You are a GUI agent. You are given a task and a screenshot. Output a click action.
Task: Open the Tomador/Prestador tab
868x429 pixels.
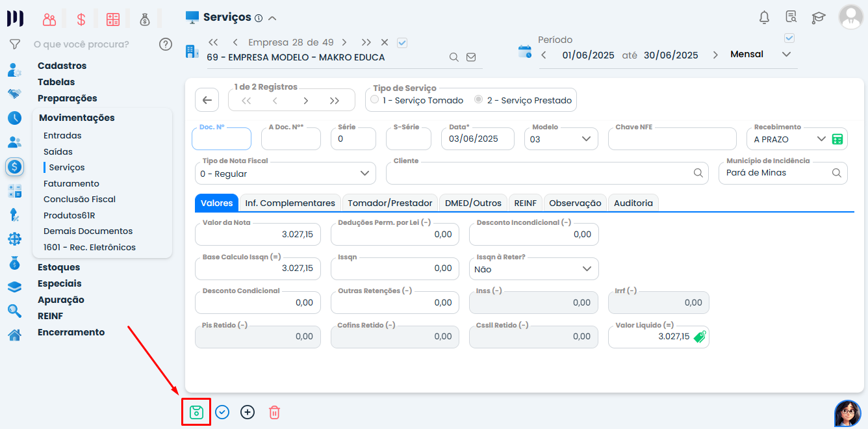[390, 203]
